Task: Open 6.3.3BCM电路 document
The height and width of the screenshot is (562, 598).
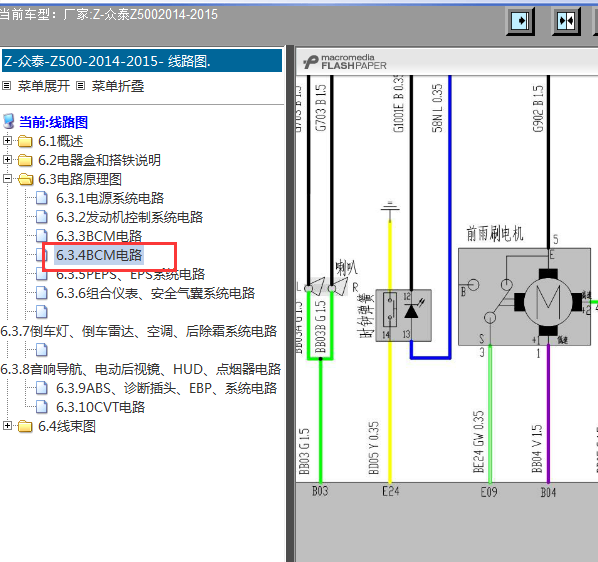Action: pyautogui.click(x=99, y=236)
